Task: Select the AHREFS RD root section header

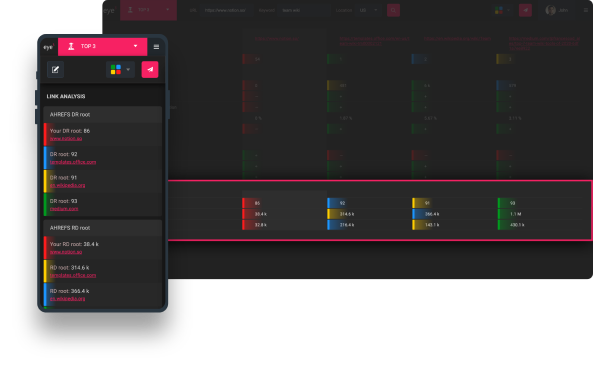Action: (102, 228)
